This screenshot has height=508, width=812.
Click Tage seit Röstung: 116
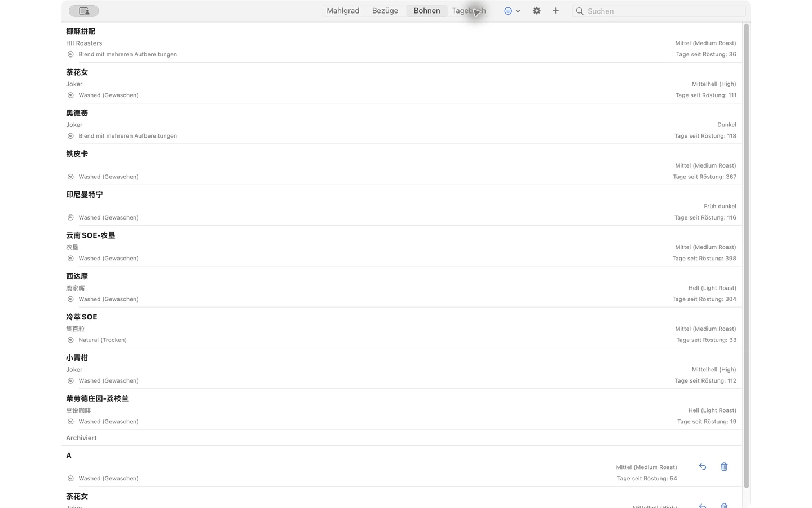pos(705,218)
